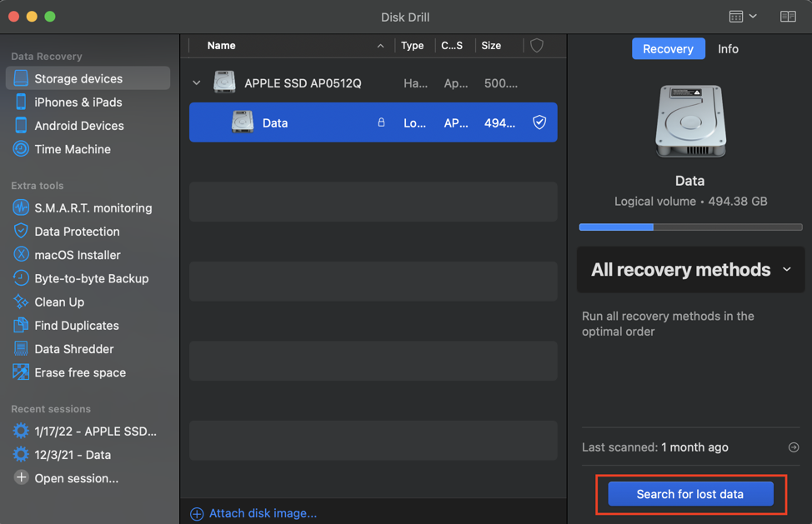Click Lo... type cell of Data row
The width and height of the screenshot is (812, 524).
(414, 123)
